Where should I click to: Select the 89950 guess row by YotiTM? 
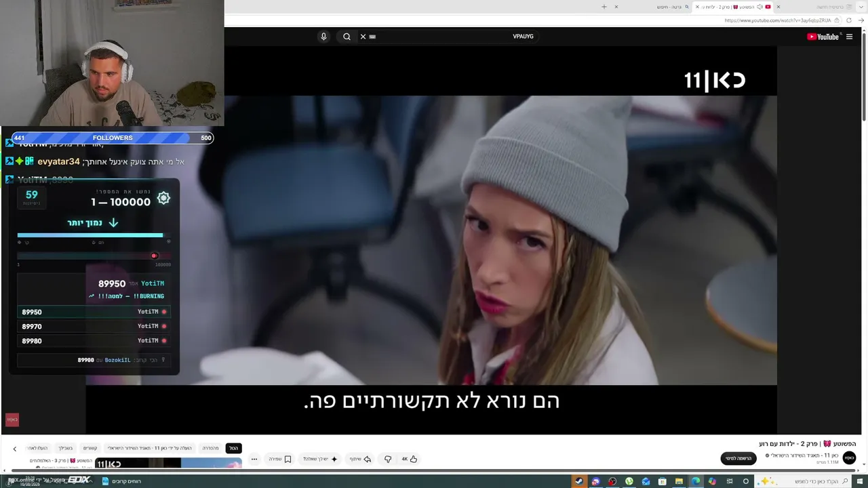pos(94,312)
